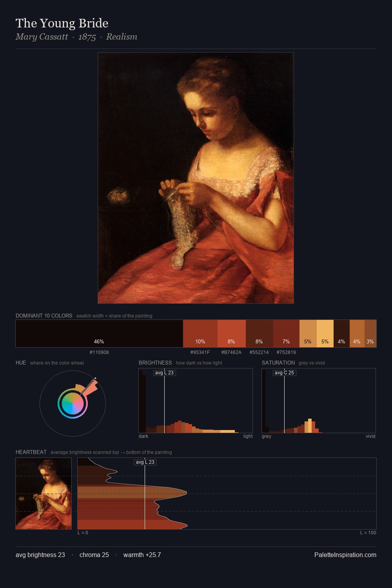
Task: Click 'warmth +25.7' in the footer
Action: pos(142,555)
